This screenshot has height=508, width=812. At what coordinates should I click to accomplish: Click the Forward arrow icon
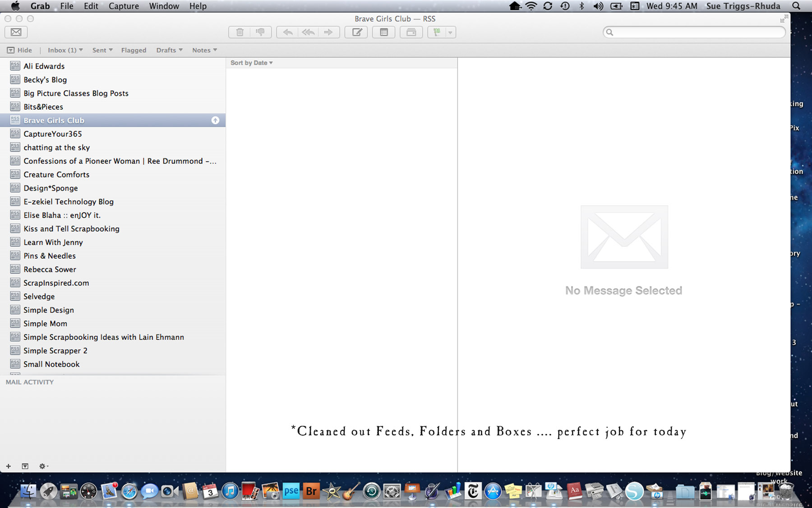click(x=328, y=32)
